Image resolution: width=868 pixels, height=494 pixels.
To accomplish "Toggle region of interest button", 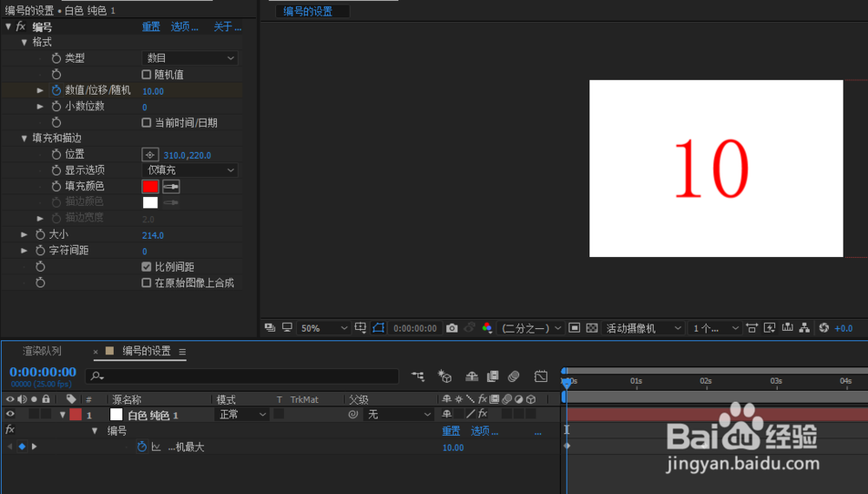I will point(574,328).
